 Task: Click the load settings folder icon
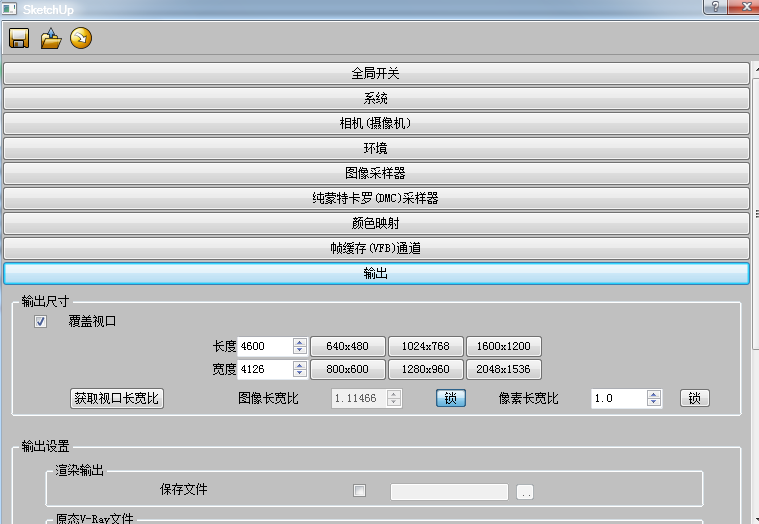click(51, 38)
